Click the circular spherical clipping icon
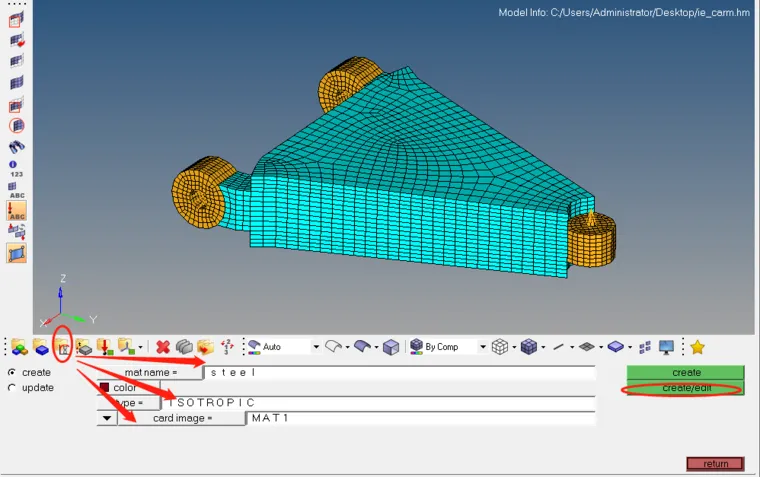 [x=16, y=126]
